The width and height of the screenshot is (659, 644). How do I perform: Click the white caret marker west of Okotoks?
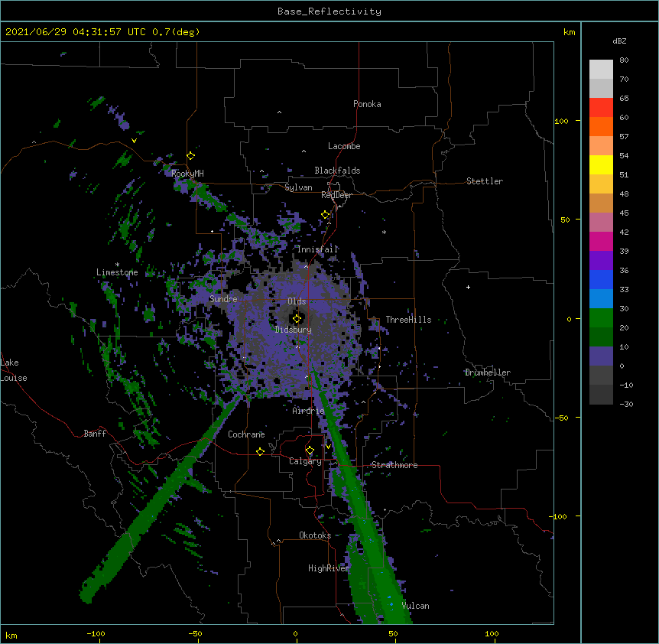[278, 541]
